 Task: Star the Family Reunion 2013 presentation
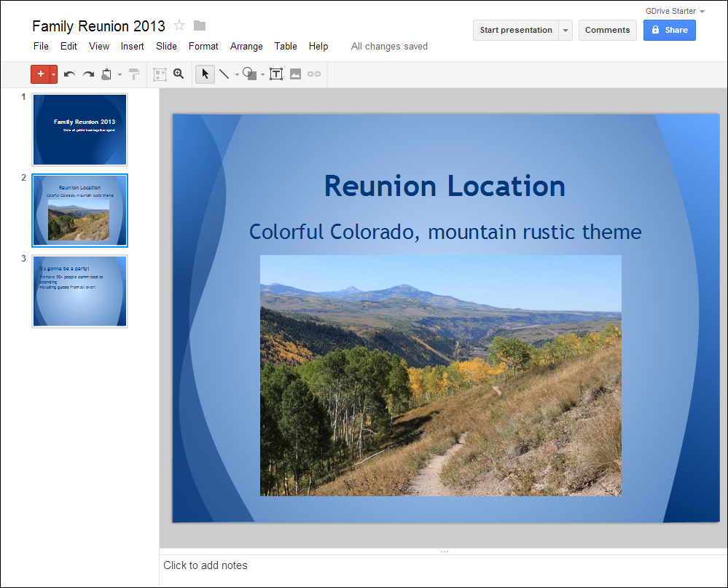pos(179,26)
